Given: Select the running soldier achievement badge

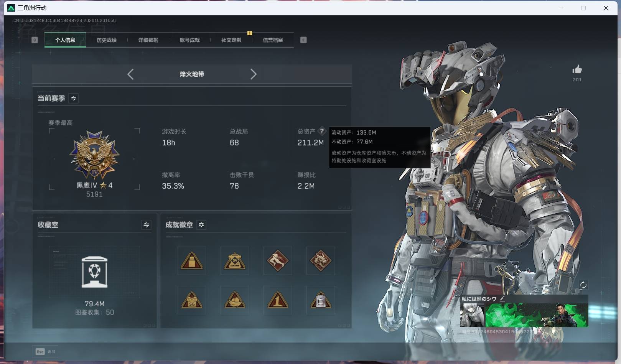Looking at the screenshot, I should (x=278, y=261).
